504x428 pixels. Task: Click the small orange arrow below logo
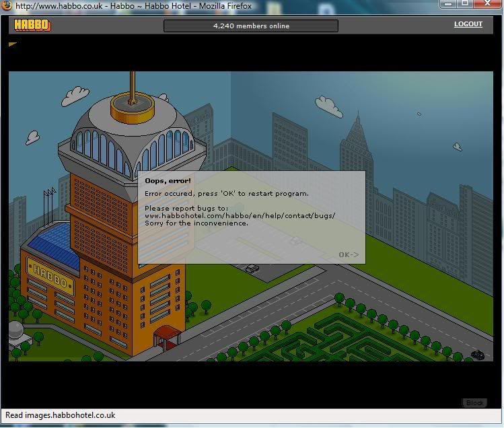click(12, 44)
